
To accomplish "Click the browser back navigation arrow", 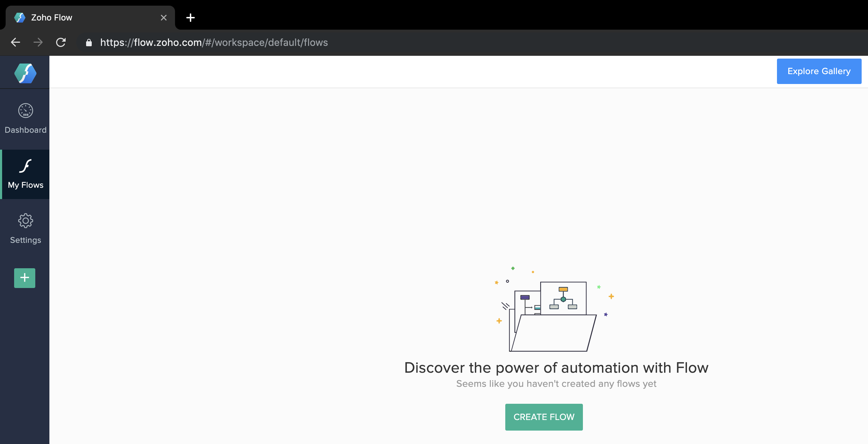I will click(x=15, y=42).
